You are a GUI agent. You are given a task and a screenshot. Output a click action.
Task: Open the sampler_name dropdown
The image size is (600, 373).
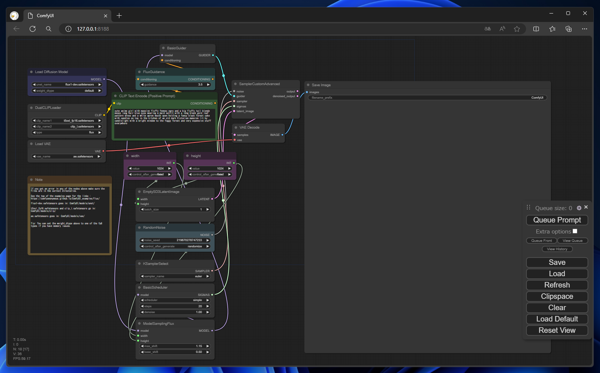[175, 276]
